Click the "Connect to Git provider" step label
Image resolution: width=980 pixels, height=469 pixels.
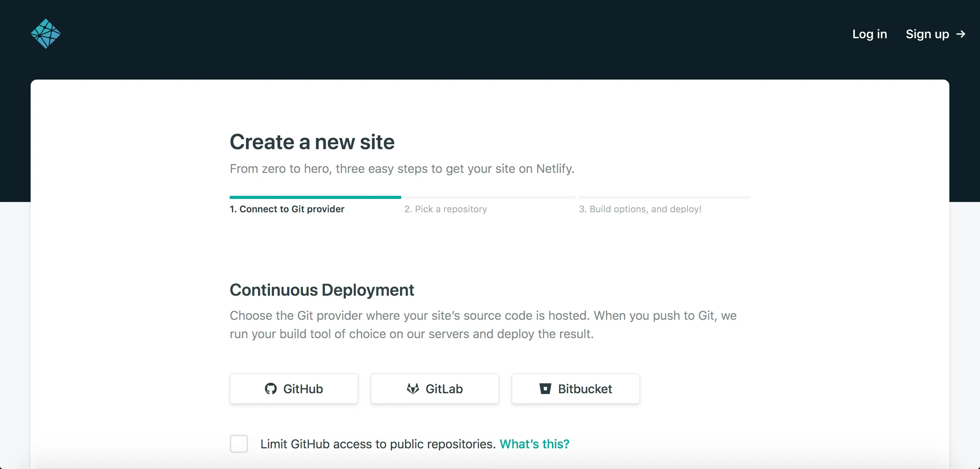coord(287,209)
